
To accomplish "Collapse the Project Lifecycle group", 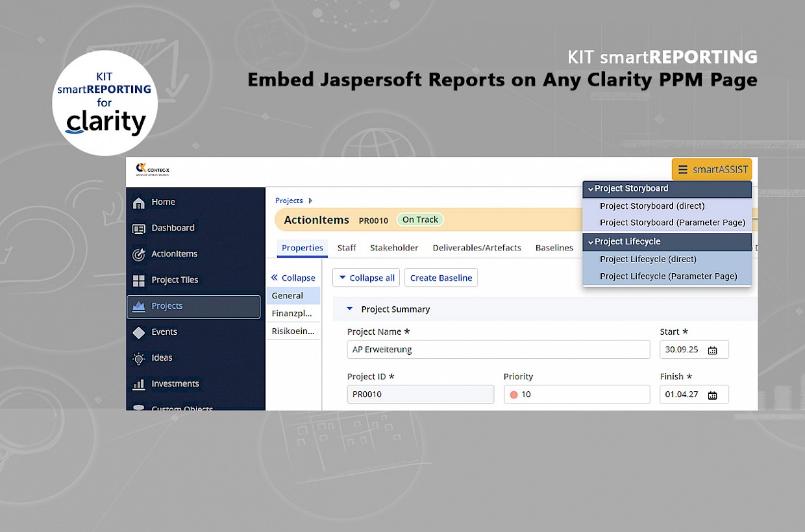I will (591, 242).
